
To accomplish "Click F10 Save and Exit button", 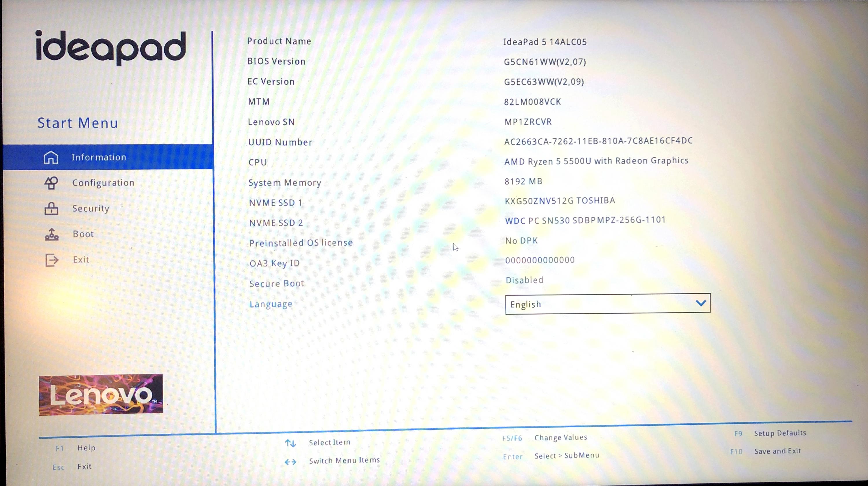I will [x=777, y=451].
